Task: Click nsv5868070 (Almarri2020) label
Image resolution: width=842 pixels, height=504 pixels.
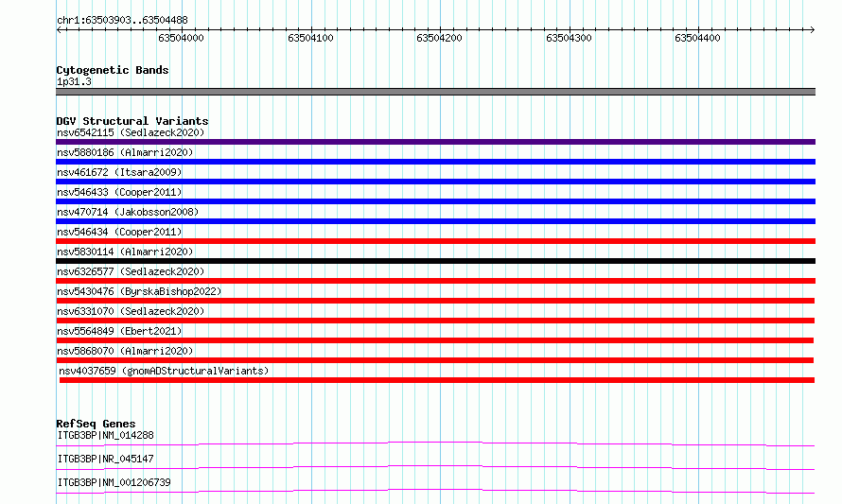Action: point(125,351)
